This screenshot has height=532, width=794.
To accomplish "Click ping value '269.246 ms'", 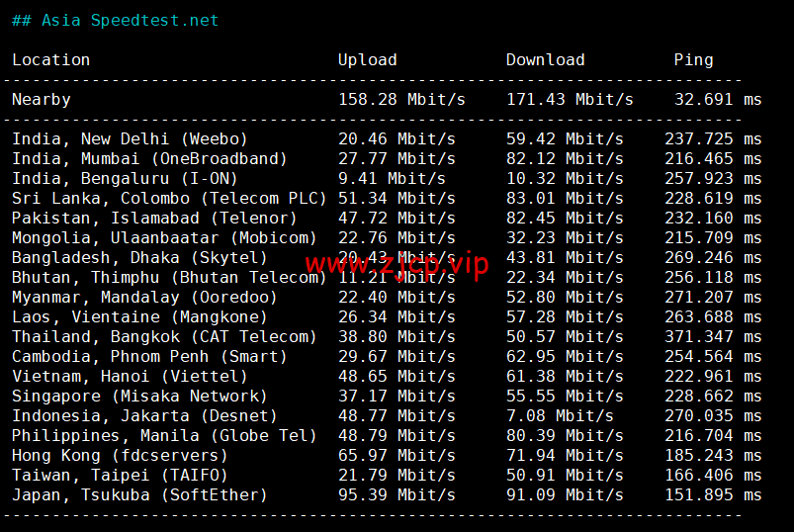I will click(x=713, y=257).
